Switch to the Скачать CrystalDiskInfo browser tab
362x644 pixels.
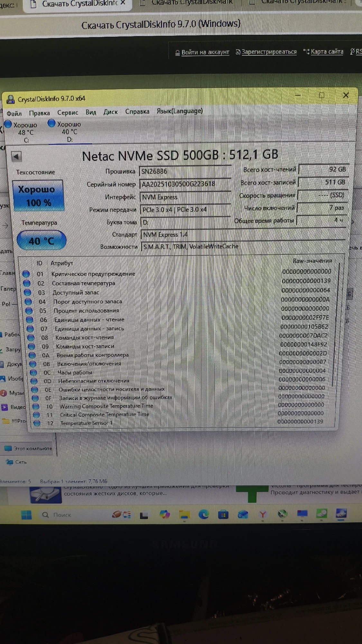pos(77,4)
